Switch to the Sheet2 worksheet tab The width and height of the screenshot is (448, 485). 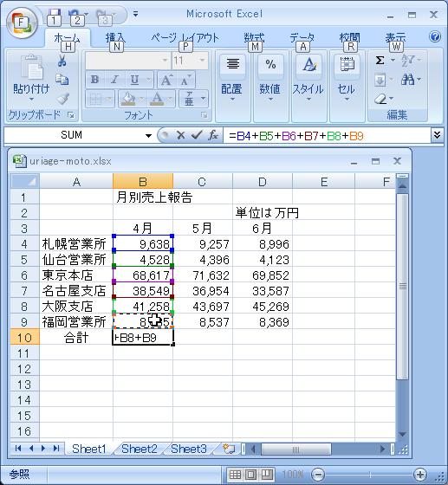(140, 449)
